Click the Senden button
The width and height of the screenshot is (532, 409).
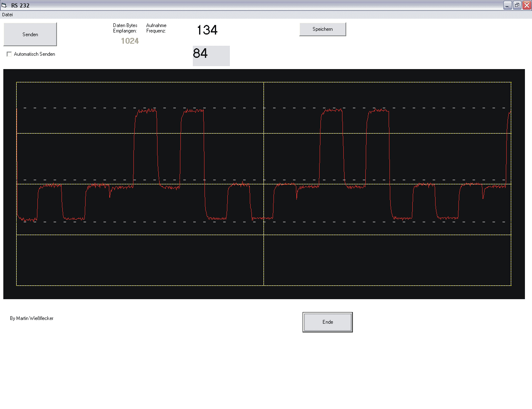(x=30, y=35)
